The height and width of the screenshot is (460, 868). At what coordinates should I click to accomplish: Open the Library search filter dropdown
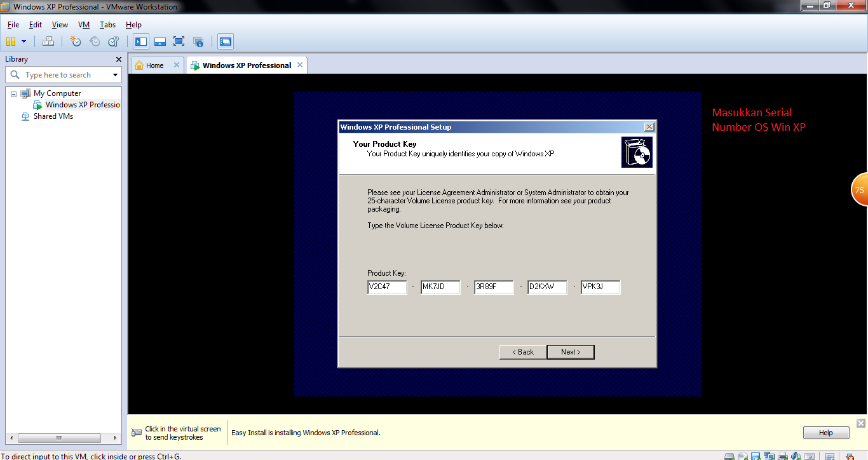point(115,75)
